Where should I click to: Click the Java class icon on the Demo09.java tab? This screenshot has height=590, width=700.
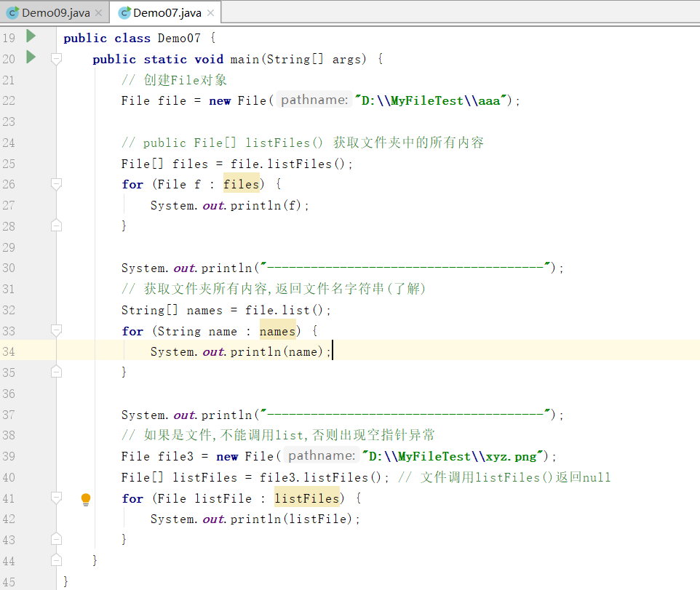(x=12, y=13)
